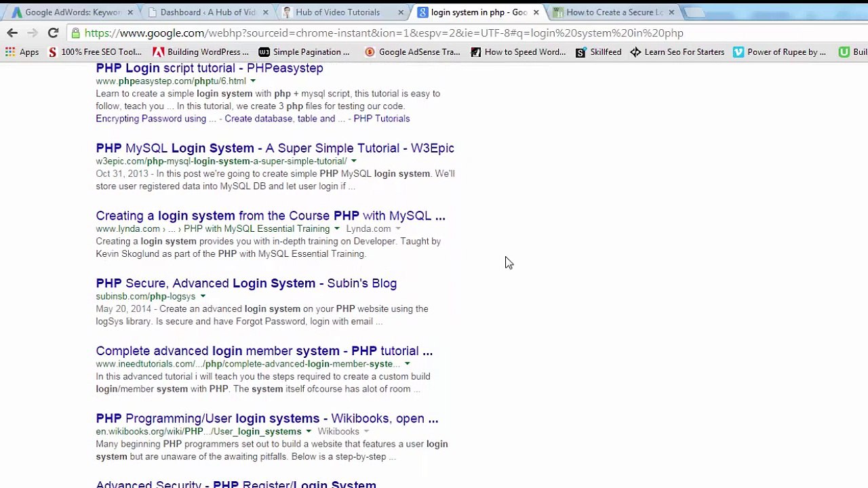Close the 'How to Create a Secure Lo' tab

671,12
